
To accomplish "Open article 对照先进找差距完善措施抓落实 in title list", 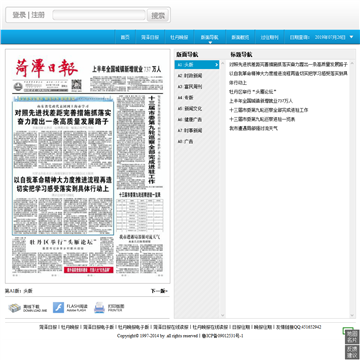I will [288, 64].
